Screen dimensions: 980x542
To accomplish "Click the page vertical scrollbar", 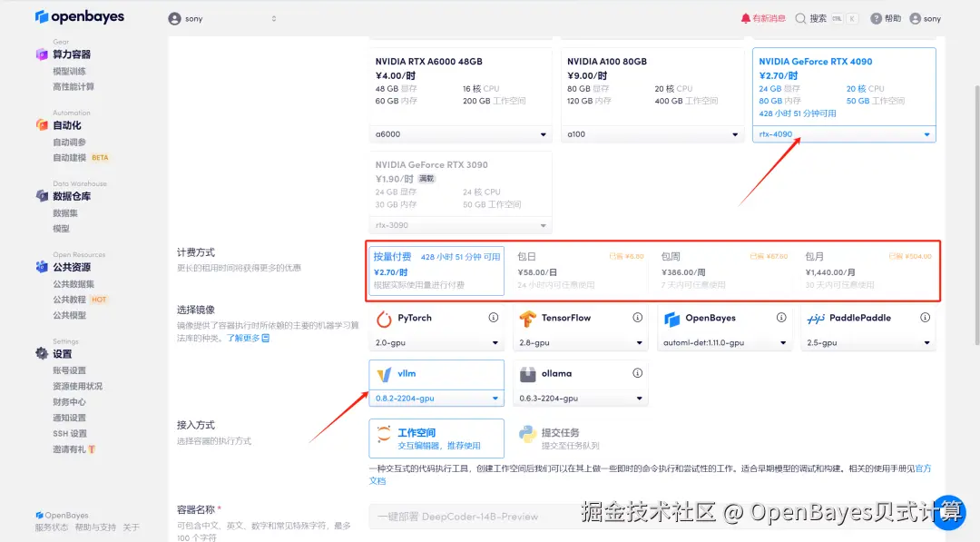I will click(977, 214).
